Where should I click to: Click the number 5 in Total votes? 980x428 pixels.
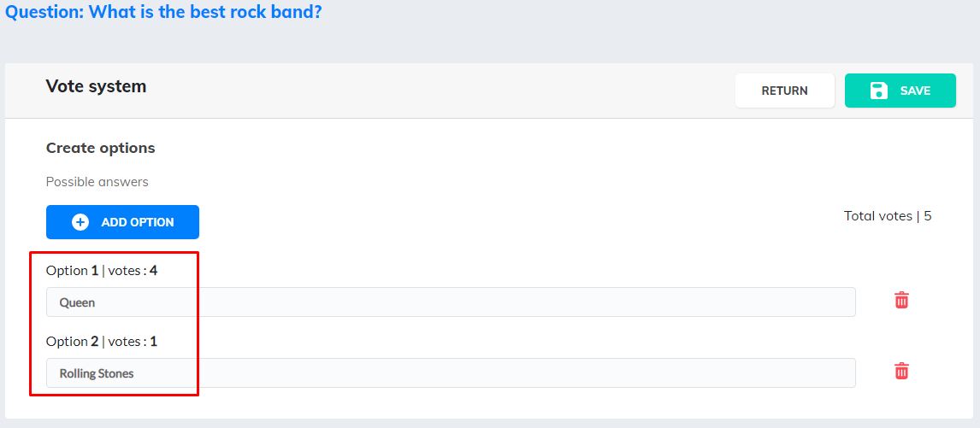[x=928, y=216]
